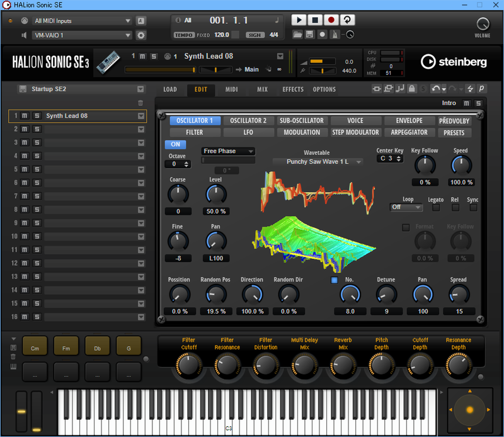Screen dimensions: 504x437
Task: Enable the Formant checkbox
Action: [x=406, y=227]
